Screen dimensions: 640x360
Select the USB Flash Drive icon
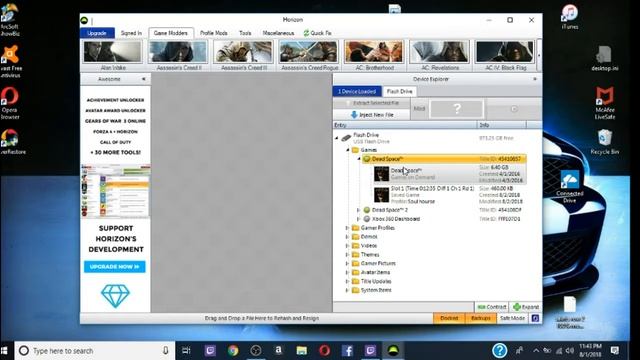coord(347,138)
